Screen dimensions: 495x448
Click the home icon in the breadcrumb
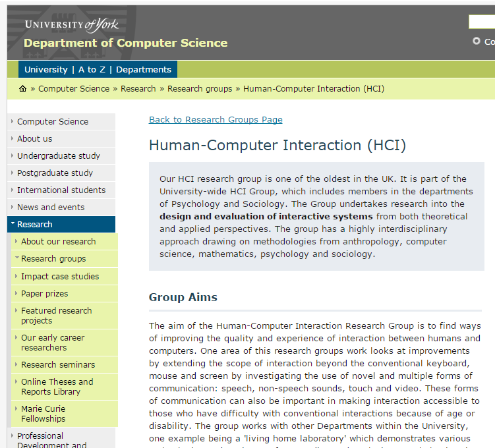[x=22, y=89]
